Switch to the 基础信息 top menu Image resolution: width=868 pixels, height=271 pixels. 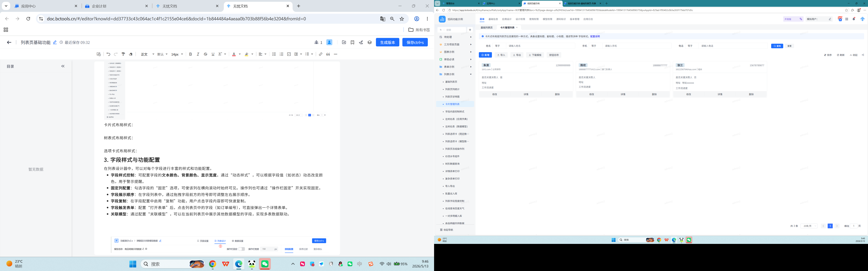pyautogui.click(x=493, y=19)
